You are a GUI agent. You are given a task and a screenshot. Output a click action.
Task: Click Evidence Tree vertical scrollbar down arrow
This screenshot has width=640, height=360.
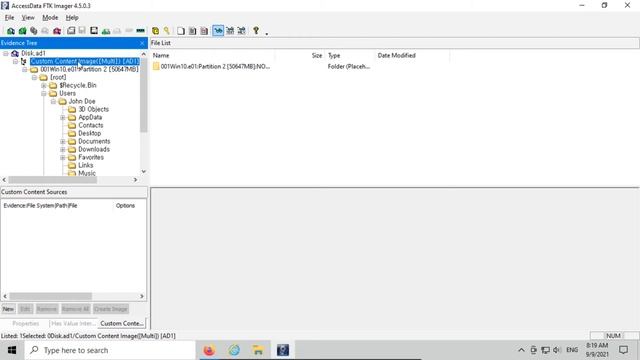pos(144,172)
